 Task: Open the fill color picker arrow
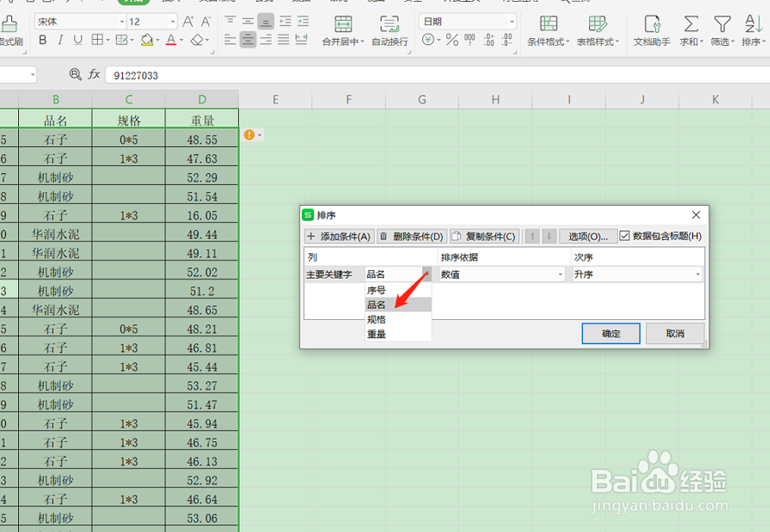pos(157,41)
